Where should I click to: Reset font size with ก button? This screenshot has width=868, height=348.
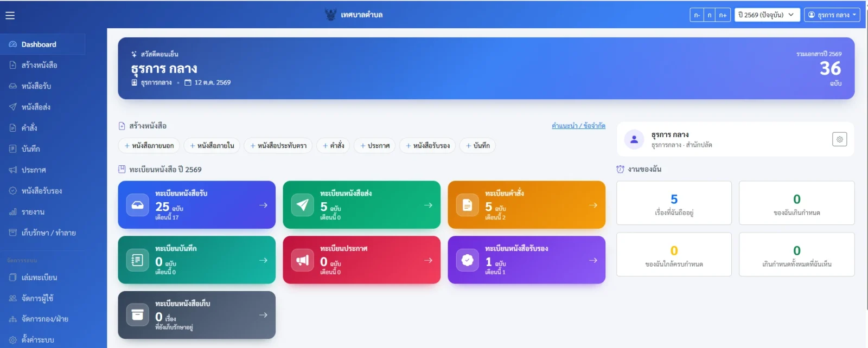[x=709, y=15]
